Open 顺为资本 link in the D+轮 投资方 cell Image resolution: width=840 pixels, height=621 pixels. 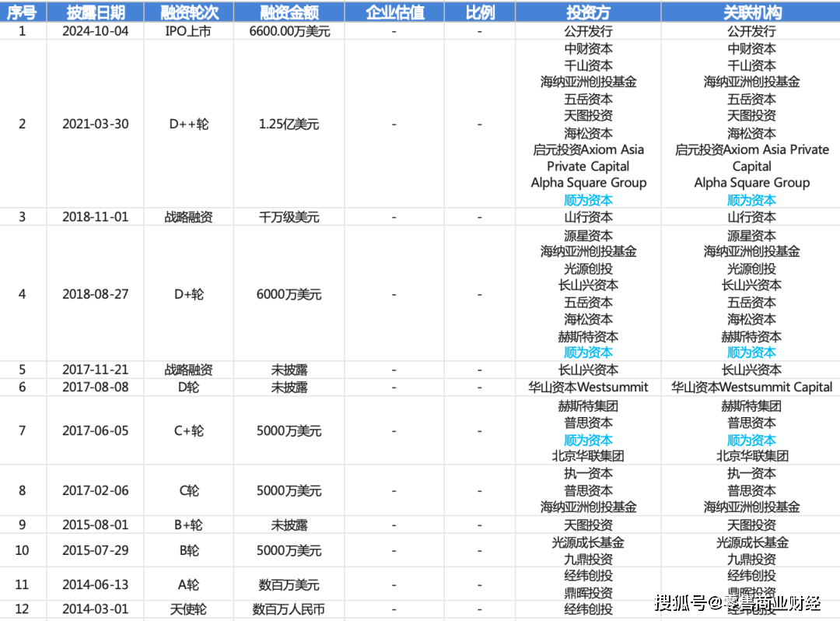[x=588, y=353]
